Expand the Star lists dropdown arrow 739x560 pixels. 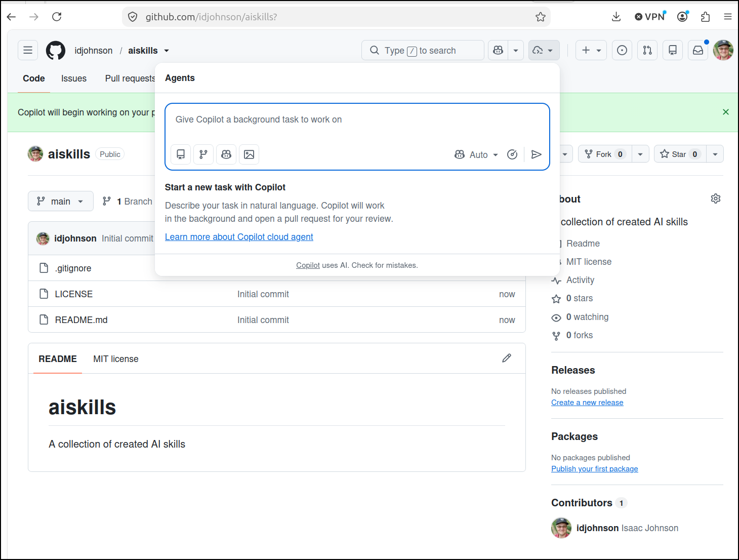[715, 154]
